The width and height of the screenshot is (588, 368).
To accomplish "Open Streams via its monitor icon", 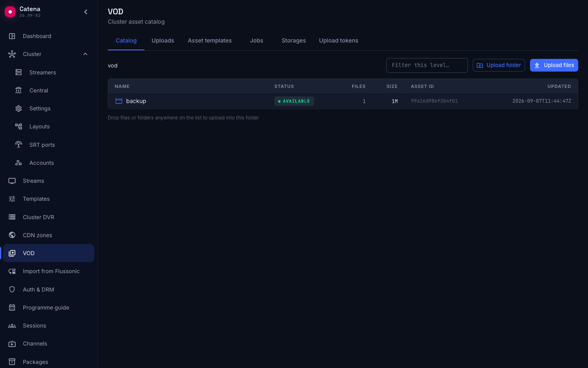I will 12,181.
